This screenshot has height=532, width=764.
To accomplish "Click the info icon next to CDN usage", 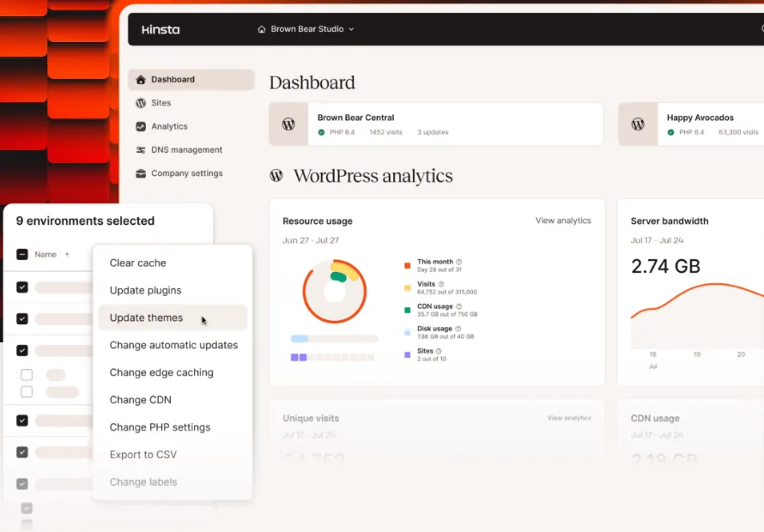I will pos(458,306).
